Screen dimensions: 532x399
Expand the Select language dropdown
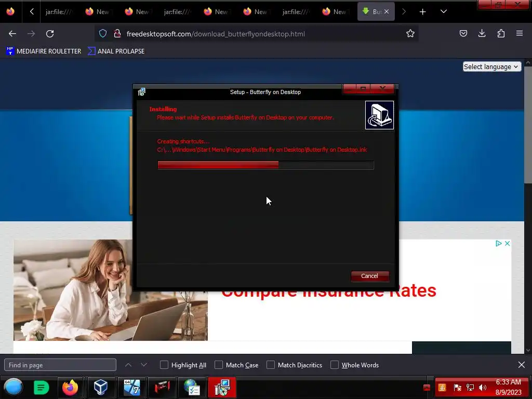click(491, 66)
